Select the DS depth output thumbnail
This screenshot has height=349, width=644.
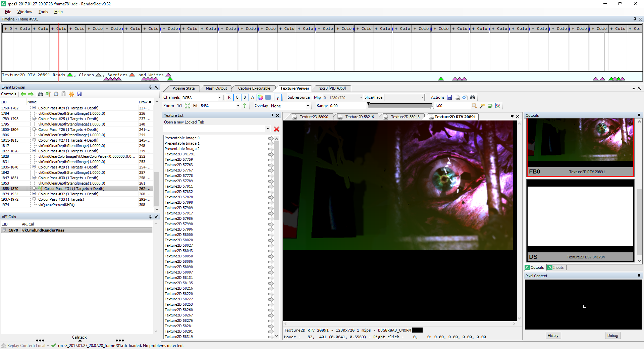click(x=580, y=220)
